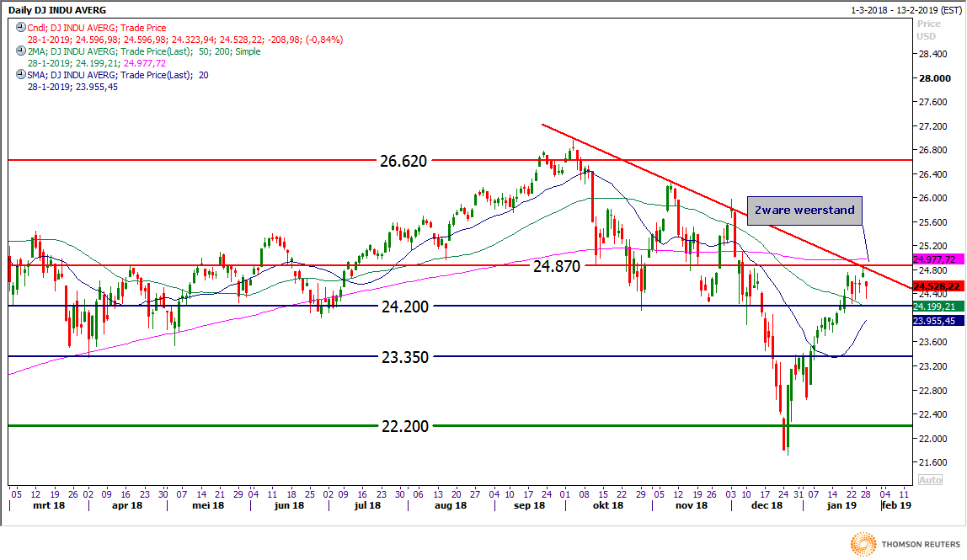Click the 28.400 price scale label
The width and height of the screenshot is (967, 560).
tap(933, 54)
